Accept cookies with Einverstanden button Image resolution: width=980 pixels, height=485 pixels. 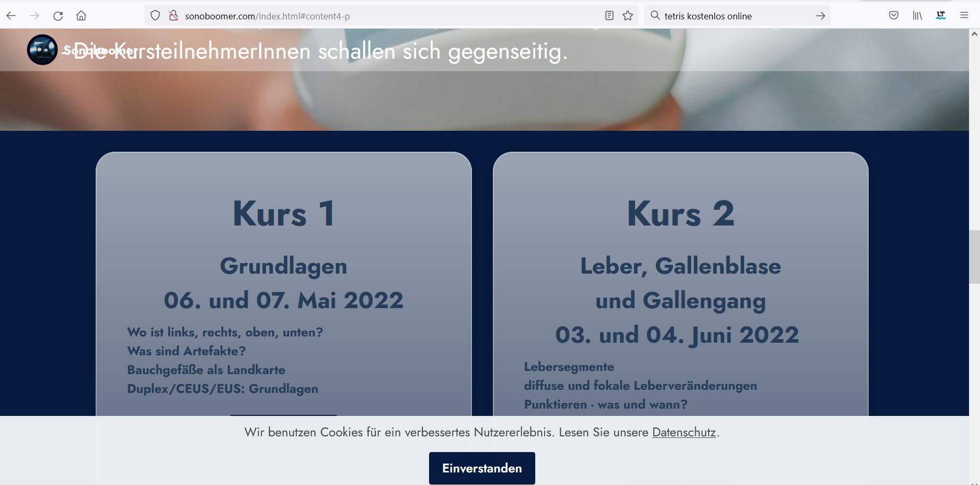click(x=482, y=468)
